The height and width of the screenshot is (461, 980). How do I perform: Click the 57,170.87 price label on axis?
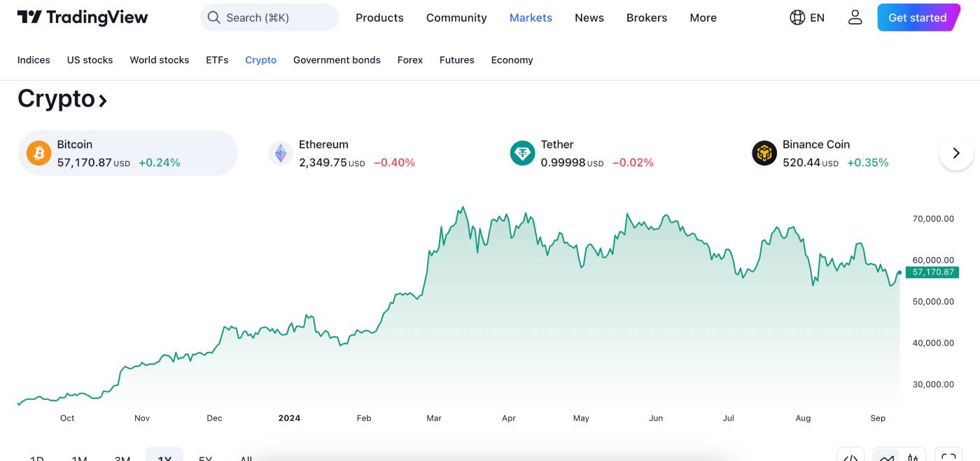click(x=932, y=272)
